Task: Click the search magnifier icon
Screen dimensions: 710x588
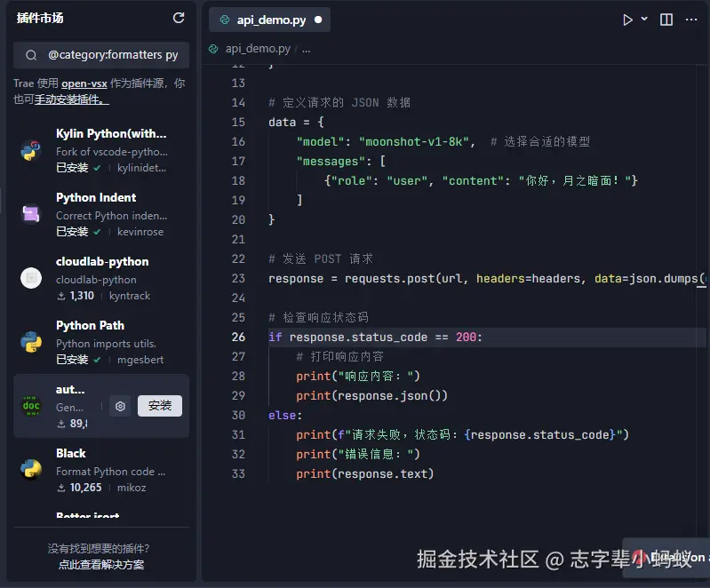Action: click(31, 55)
